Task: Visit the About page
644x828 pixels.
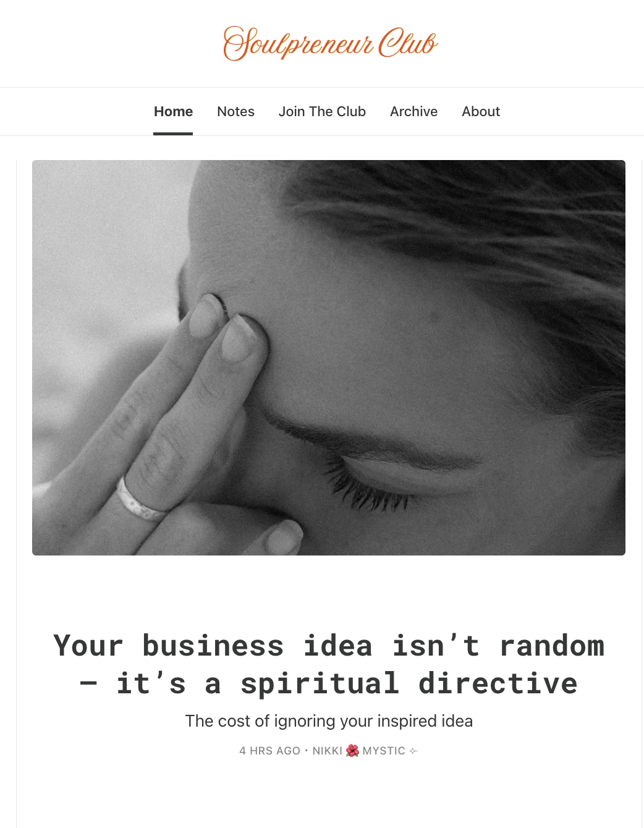Action: pyautogui.click(x=481, y=111)
